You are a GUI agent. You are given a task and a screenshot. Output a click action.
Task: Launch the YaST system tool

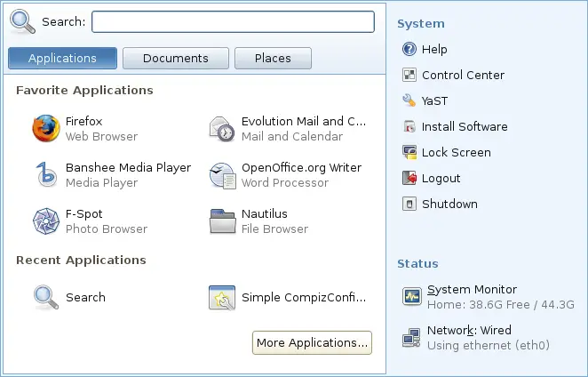tap(409, 100)
